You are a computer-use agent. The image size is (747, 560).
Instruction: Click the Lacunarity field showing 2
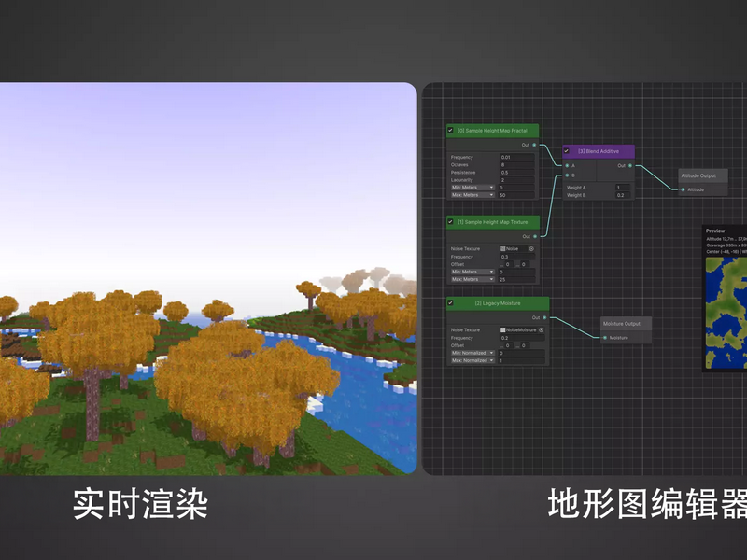(x=517, y=180)
